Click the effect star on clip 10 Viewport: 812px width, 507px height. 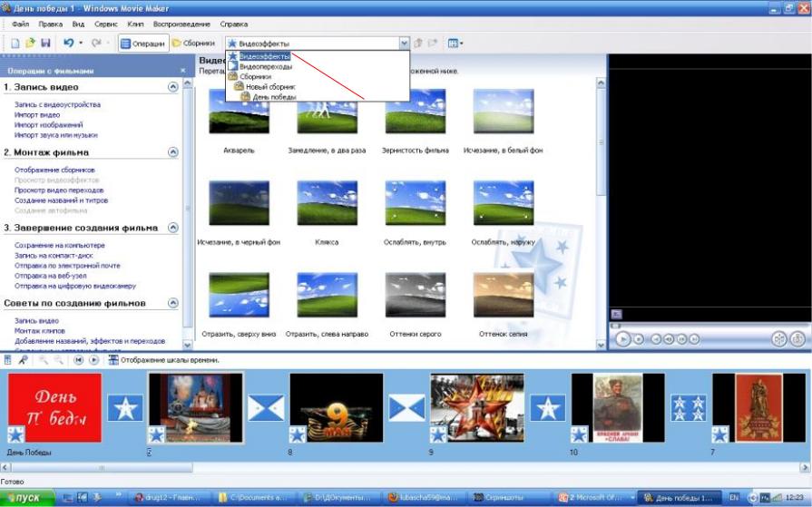tap(579, 434)
